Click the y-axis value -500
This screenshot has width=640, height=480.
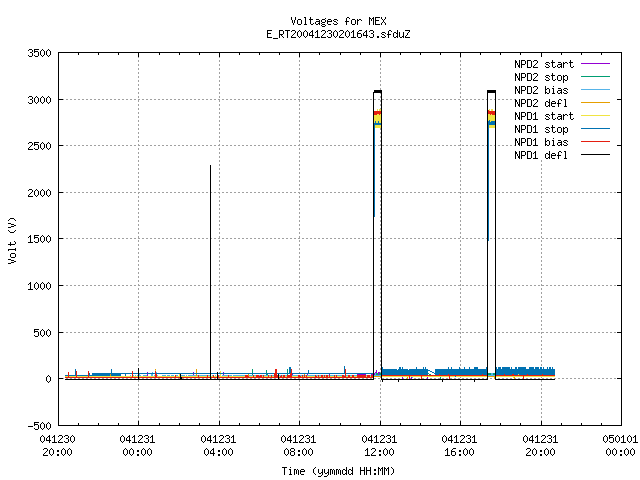click(x=40, y=426)
